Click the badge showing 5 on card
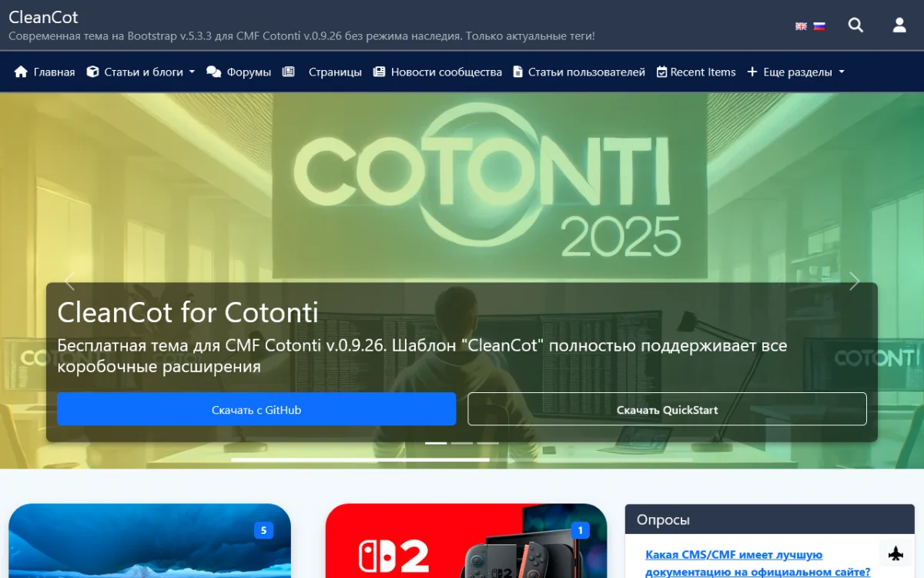 [x=263, y=530]
